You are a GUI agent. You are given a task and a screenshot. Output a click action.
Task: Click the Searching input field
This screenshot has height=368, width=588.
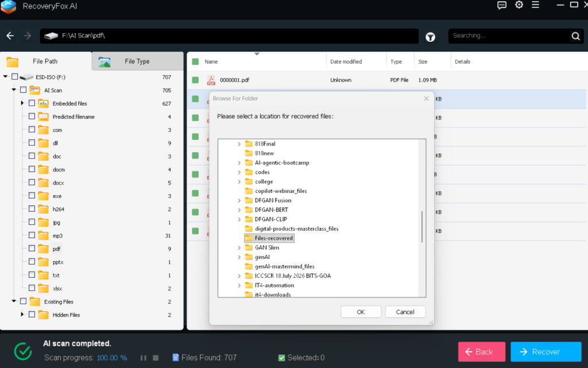coord(509,36)
